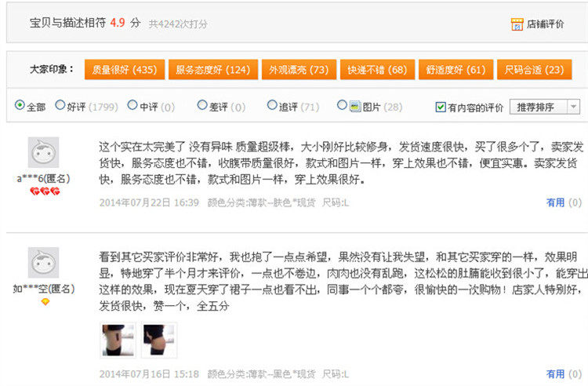Select the 好评 (1799) radio button
This screenshot has width=588, height=386.
click(x=60, y=105)
